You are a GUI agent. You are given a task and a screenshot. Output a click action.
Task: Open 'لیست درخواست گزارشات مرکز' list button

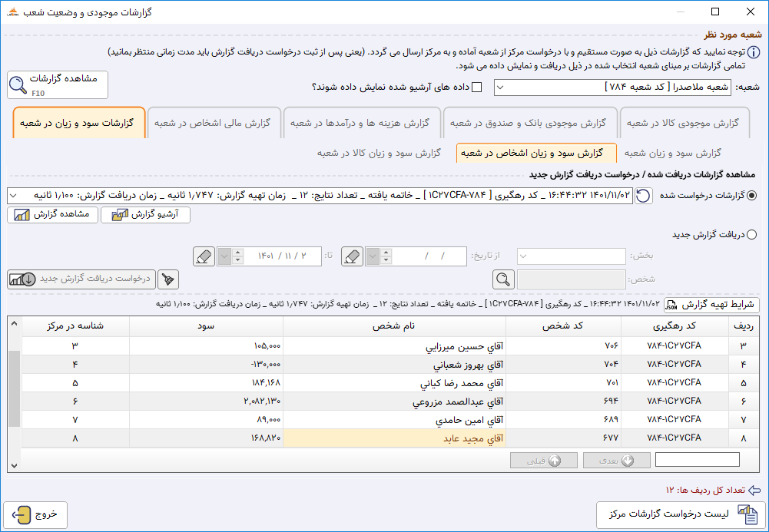coord(679,514)
